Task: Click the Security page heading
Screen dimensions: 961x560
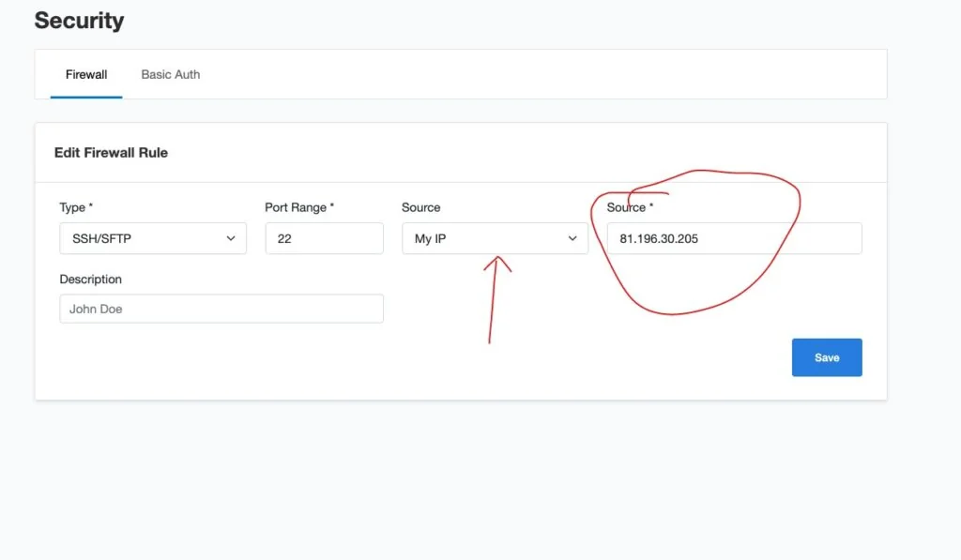Action: pyautogui.click(x=79, y=20)
